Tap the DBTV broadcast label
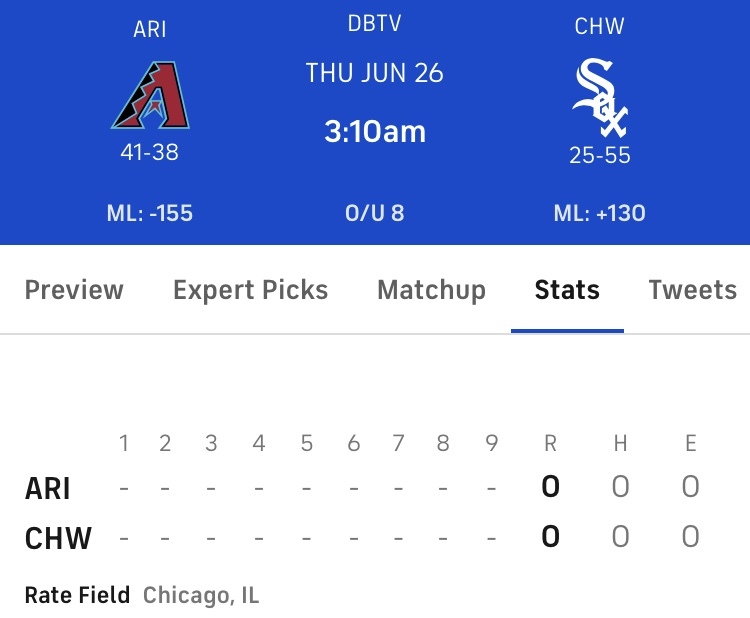 (375, 23)
